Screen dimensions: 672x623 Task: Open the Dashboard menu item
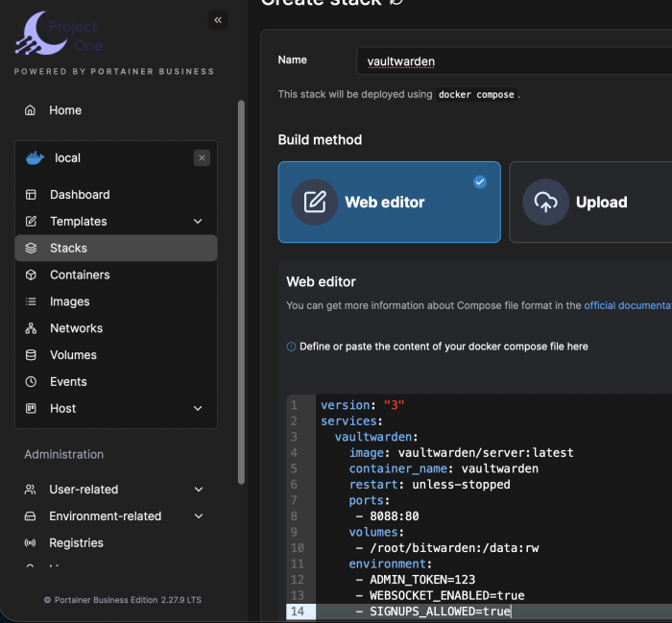(x=116, y=195)
